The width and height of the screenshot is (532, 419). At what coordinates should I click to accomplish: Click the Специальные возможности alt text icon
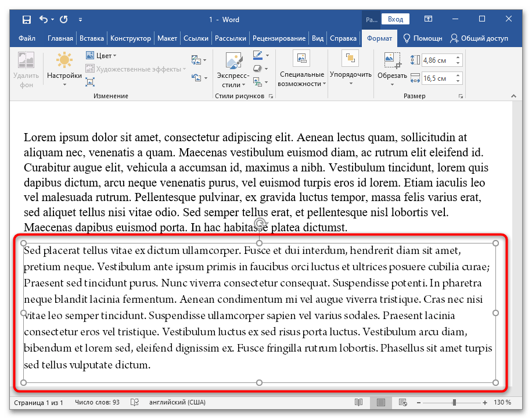point(301,59)
